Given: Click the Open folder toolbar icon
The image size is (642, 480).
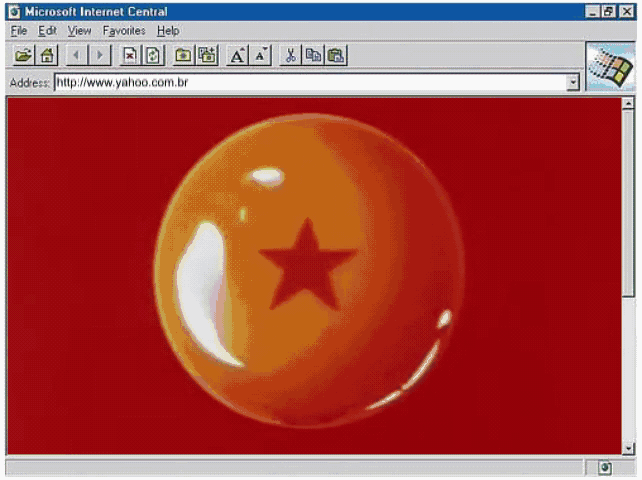Looking at the screenshot, I should (x=23, y=55).
